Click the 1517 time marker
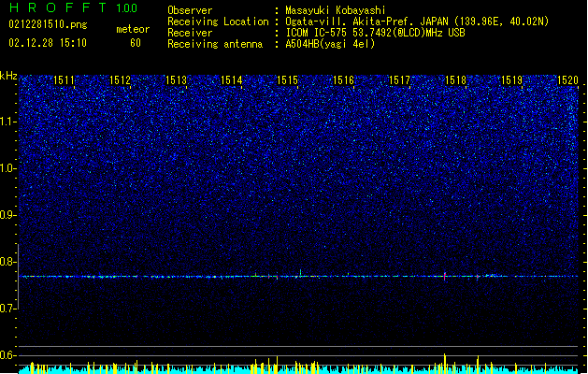This screenshot has width=588, height=374. click(400, 79)
